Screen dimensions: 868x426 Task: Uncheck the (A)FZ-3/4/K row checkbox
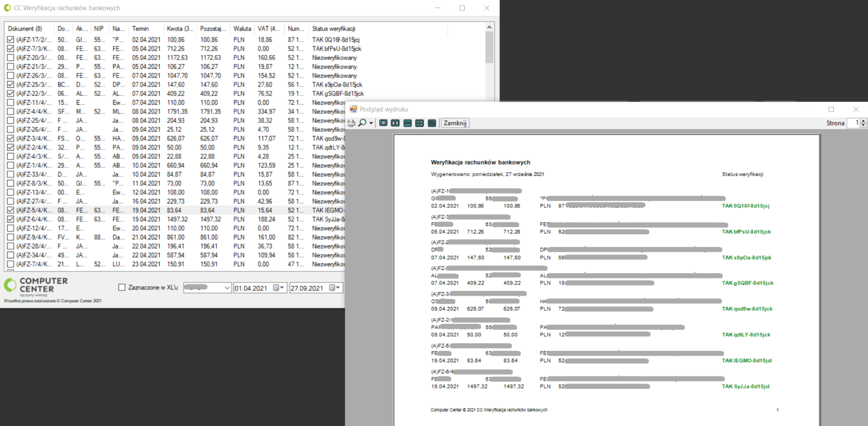click(x=10, y=138)
